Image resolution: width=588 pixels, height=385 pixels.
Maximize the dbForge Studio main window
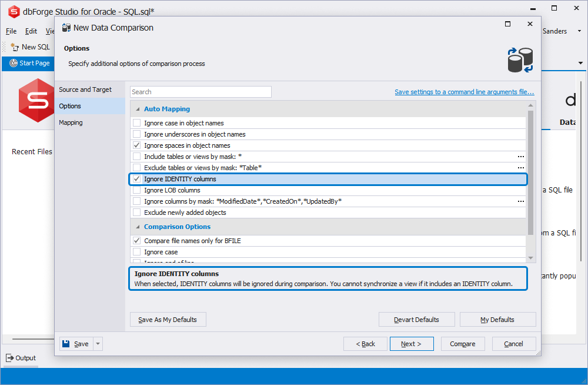click(554, 8)
